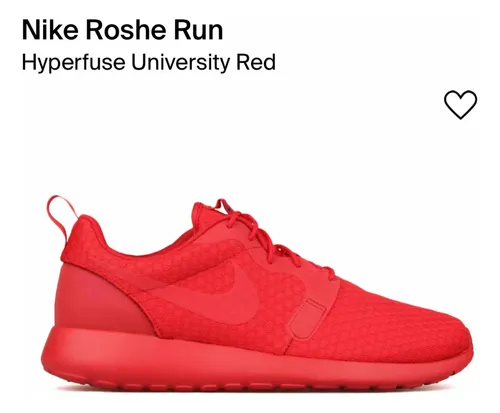
Task: Click the word University in the subtitle
Action: tap(180, 62)
